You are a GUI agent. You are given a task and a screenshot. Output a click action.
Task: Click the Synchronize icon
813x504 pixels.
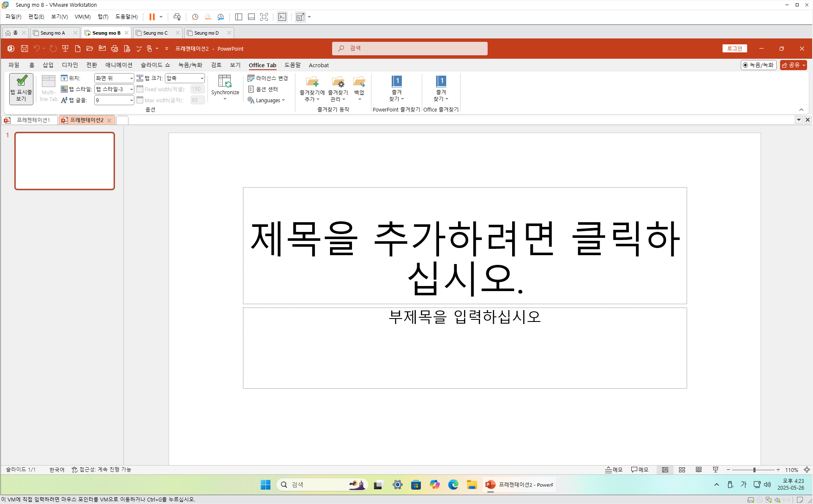225,82
